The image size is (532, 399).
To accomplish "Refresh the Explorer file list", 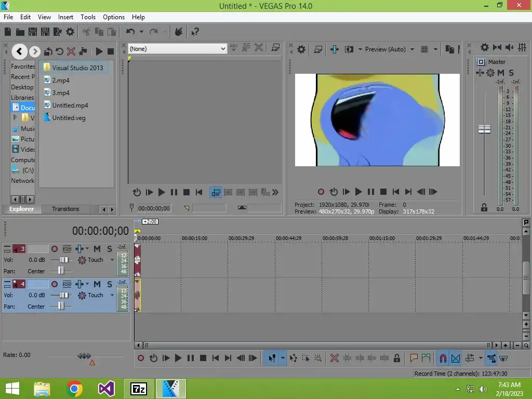I will pyautogui.click(x=59, y=51).
